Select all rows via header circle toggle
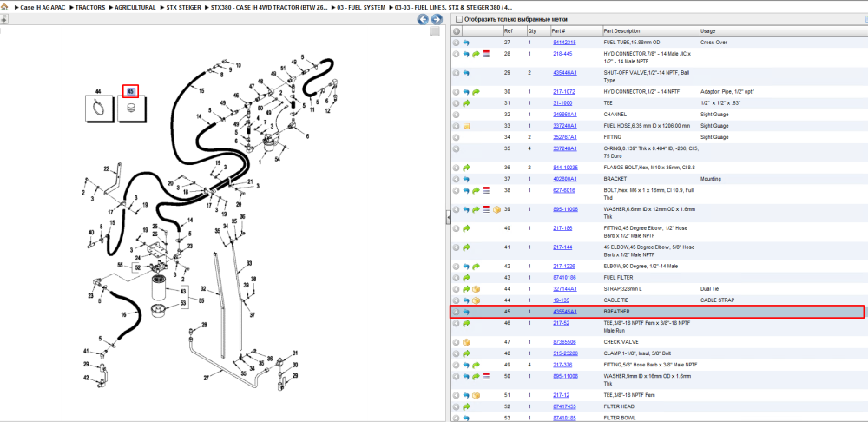This screenshot has height=422, width=868. tap(457, 31)
